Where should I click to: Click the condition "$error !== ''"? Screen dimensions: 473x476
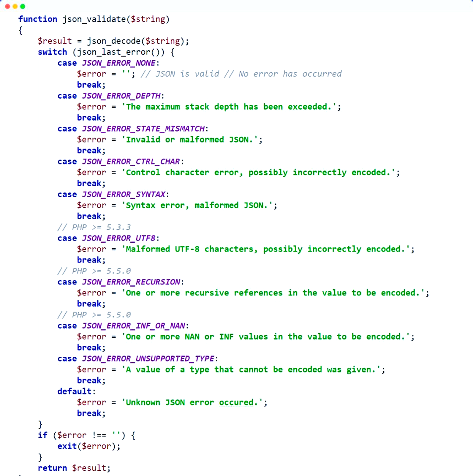pyautogui.click(x=89, y=435)
